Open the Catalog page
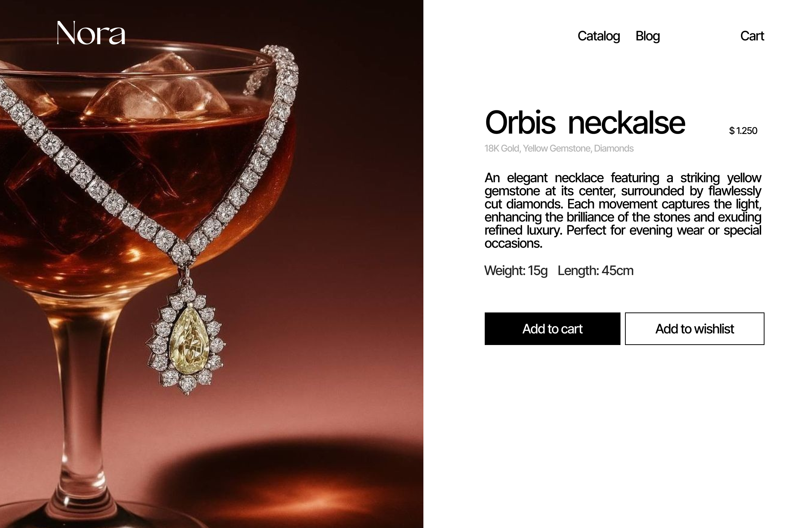Image resolution: width=812 pixels, height=528 pixels. (x=598, y=36)
